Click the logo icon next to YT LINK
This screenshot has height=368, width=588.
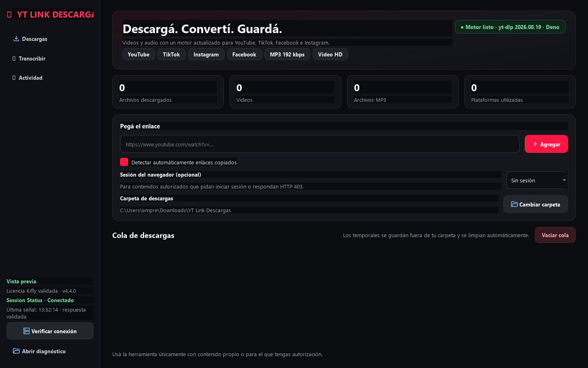[9, 15]
